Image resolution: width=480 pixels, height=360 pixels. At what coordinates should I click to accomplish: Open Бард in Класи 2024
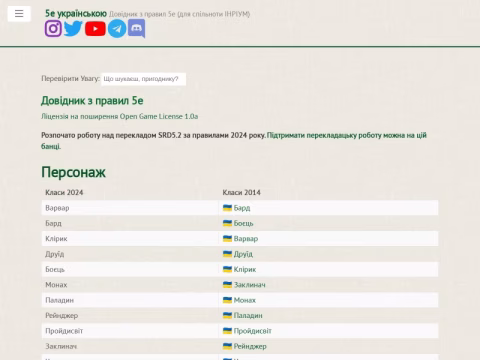(53, 223)
